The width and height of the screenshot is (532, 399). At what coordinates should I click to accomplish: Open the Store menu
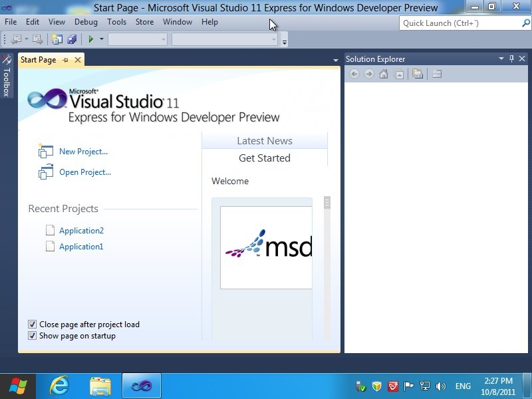pos(144,22)
